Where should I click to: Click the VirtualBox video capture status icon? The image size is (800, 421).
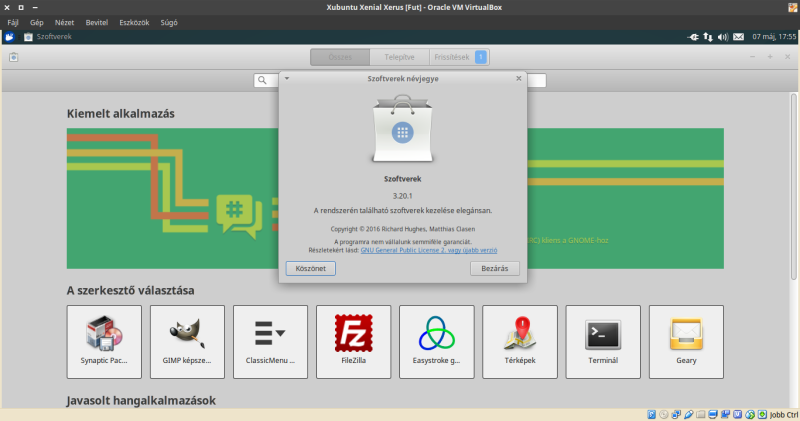tap(725, 414)
